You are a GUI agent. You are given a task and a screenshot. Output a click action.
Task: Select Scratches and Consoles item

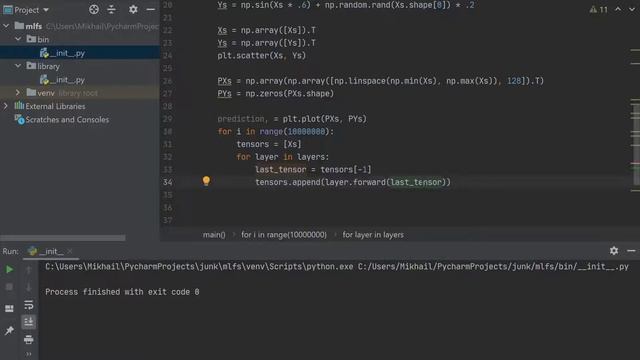tap(62, 120)
